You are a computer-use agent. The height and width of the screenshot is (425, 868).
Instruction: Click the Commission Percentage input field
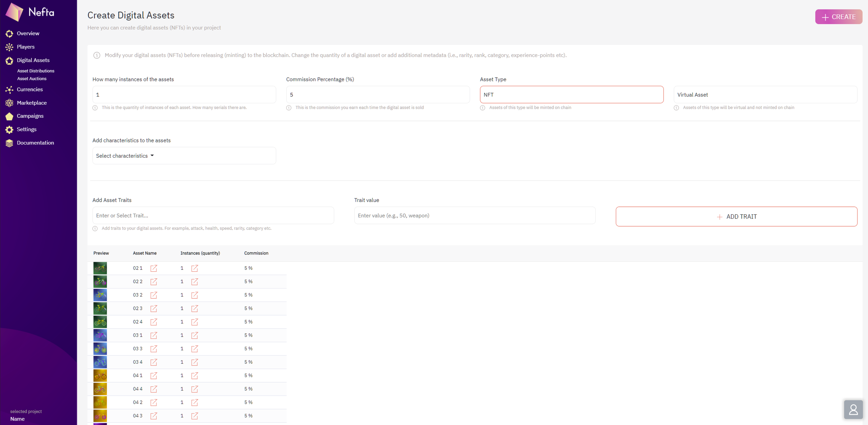click(378, 95)
